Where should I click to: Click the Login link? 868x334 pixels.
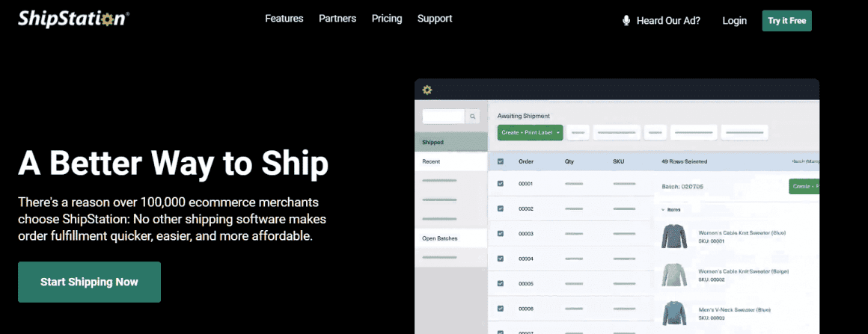tap(734, 21)
